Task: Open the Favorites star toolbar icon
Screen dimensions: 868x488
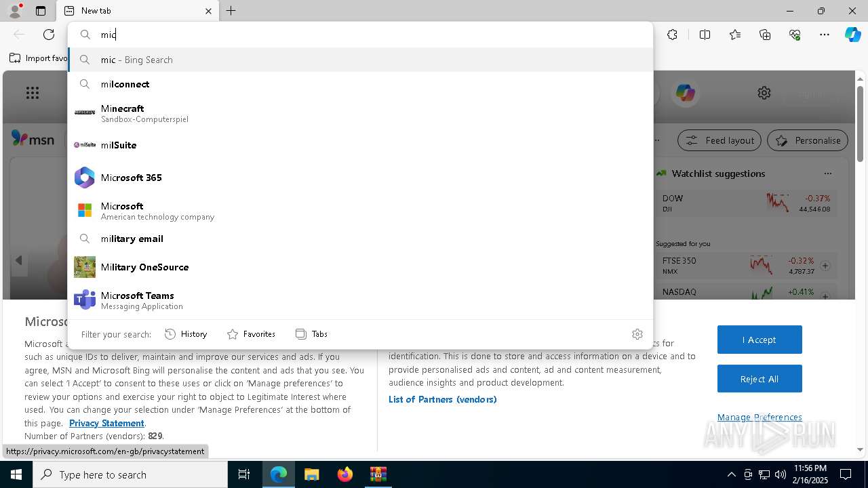Action: pos(735,35)
